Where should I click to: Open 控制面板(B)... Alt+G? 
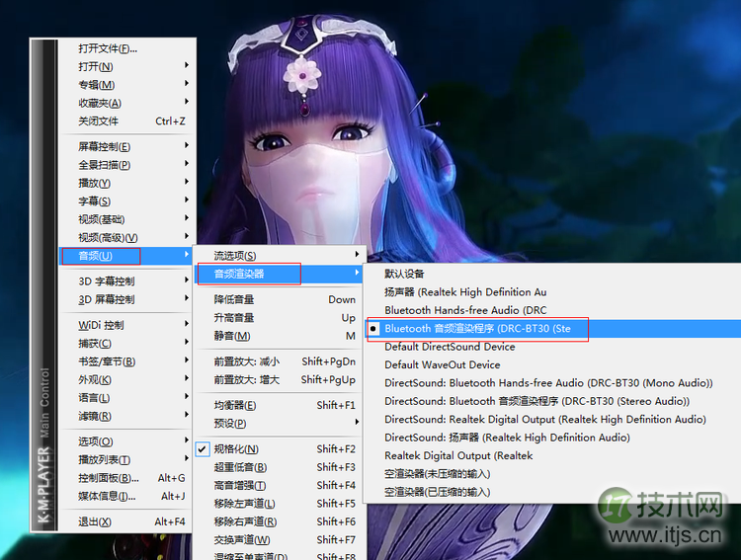click(x=126, y=478)
